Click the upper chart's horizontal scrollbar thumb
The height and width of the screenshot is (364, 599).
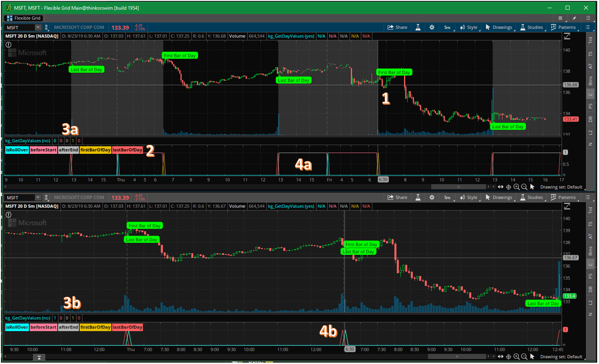pyautogui.click(x=459, y=187)
